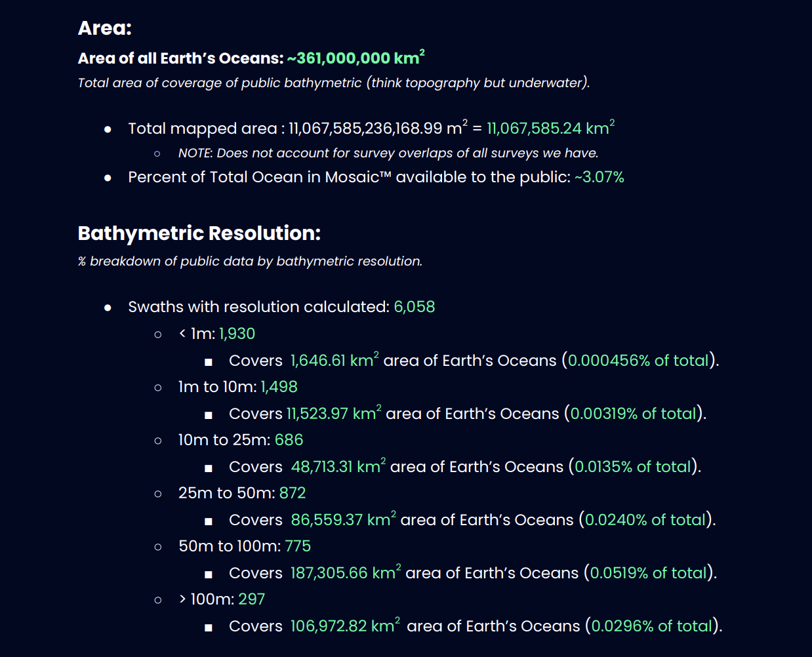Click the '48,713.31 km²' area value
This screenshot has height=657, width=812.
pyautogui.click(x=338, y=466)
